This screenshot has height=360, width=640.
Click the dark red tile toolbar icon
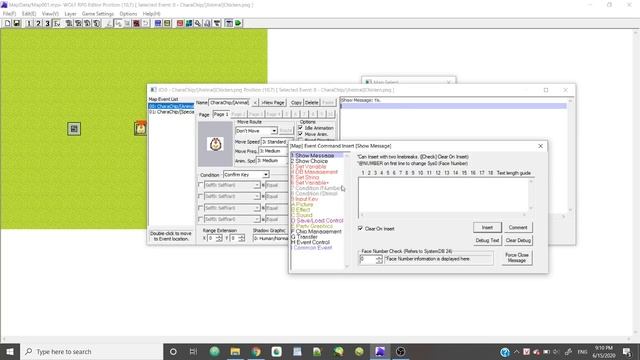(x=136, y=23)
